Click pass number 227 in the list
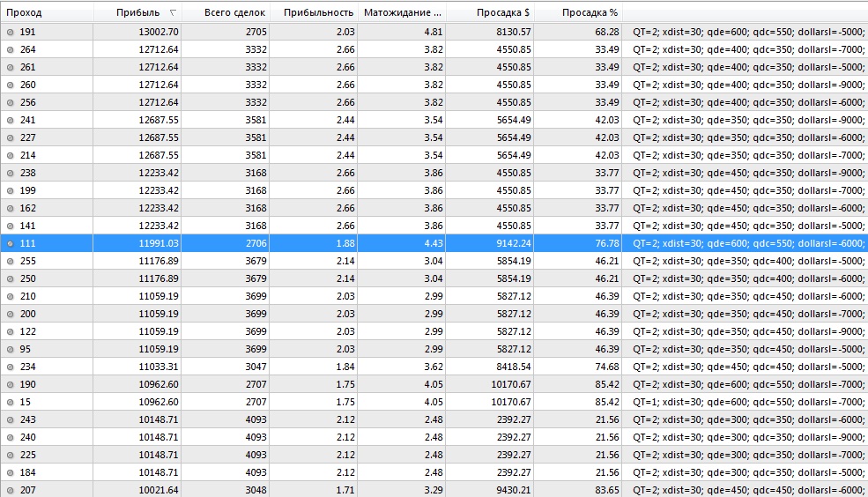 point(27,137)
